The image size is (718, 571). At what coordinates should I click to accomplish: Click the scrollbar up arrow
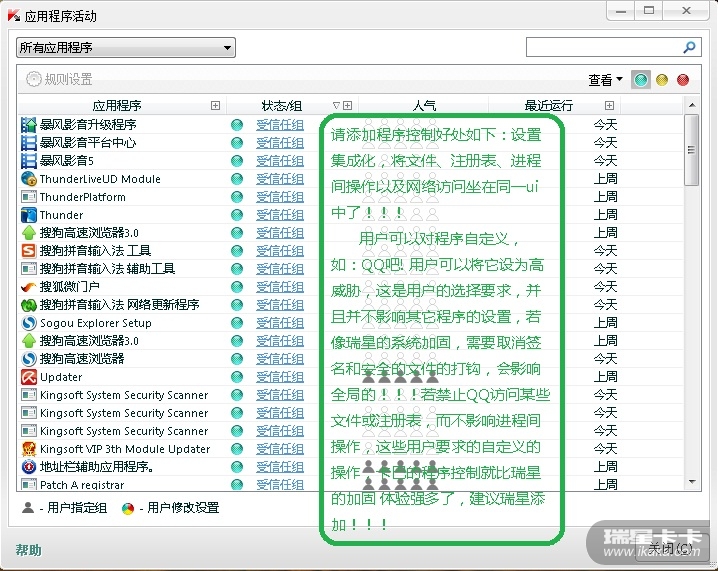692,105
